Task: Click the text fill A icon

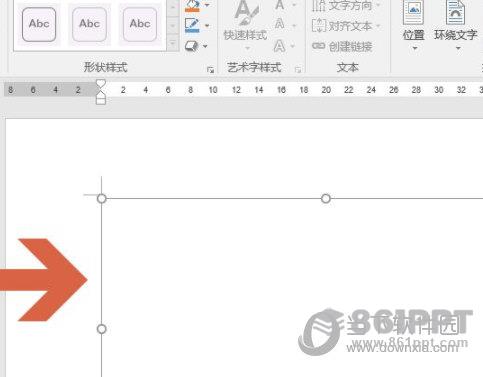Action: point(280,5)
